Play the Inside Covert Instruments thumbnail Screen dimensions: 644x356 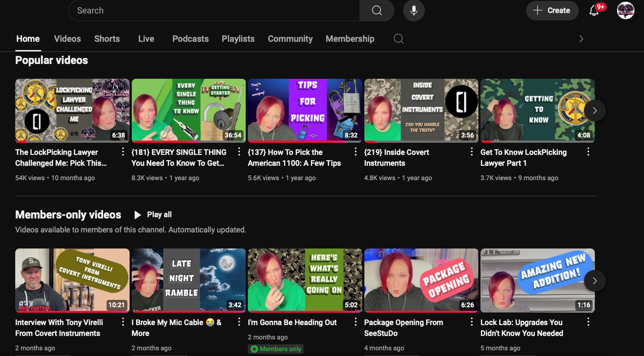(421, 111)
